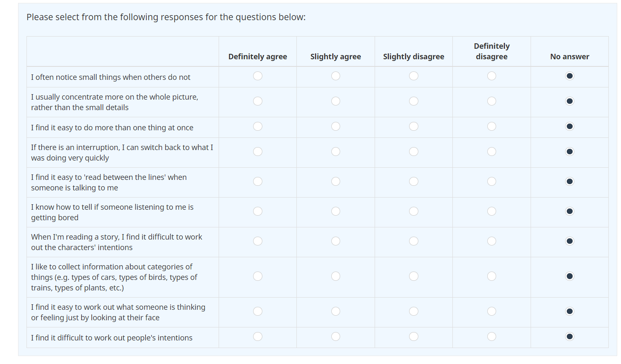Pick Slightly disagree for reading someone's face

point(414,311)
